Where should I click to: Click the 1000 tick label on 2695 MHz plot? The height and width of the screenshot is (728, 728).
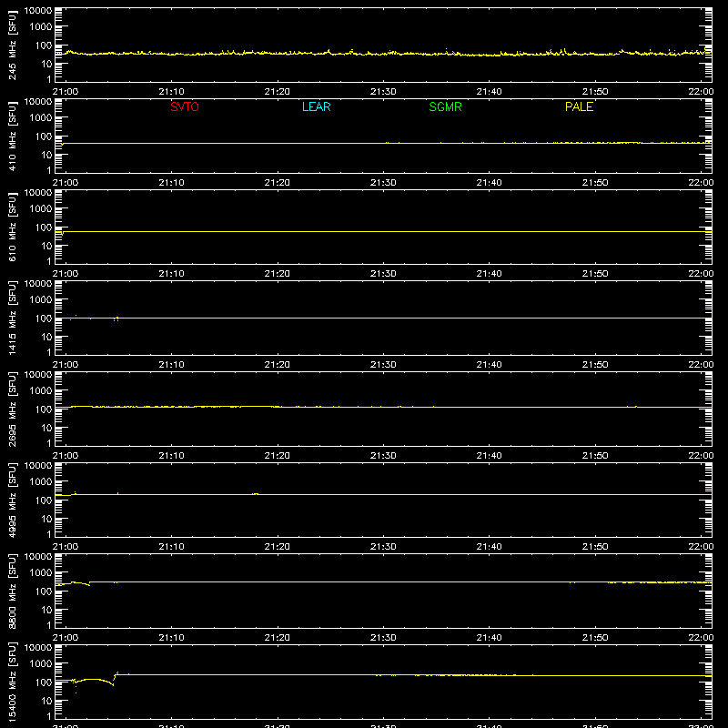41,391
